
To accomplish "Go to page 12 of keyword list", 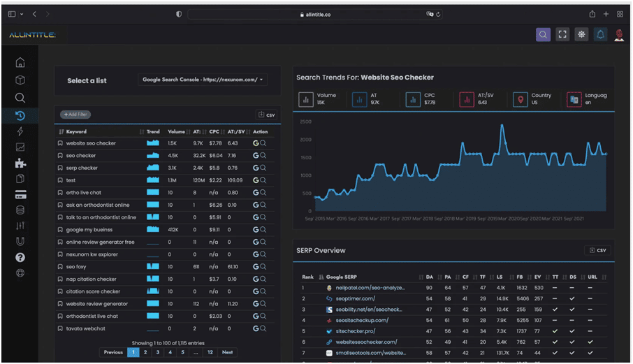I will (210, 352).
